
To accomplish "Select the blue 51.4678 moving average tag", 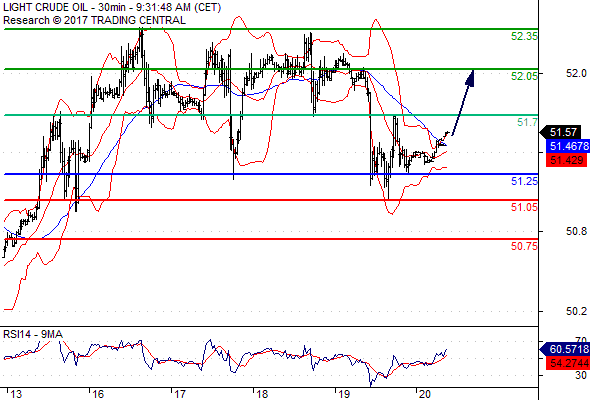I will pos(567,146).
